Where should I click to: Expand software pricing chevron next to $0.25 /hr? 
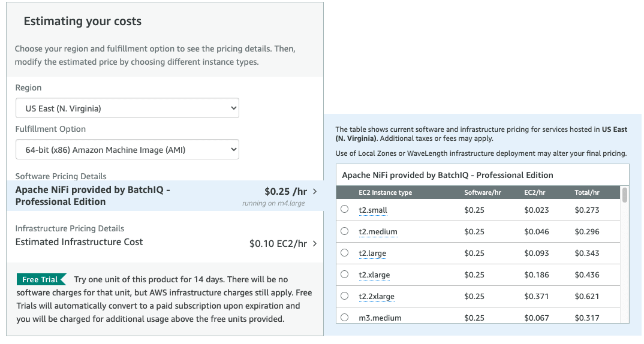point(315,191)
